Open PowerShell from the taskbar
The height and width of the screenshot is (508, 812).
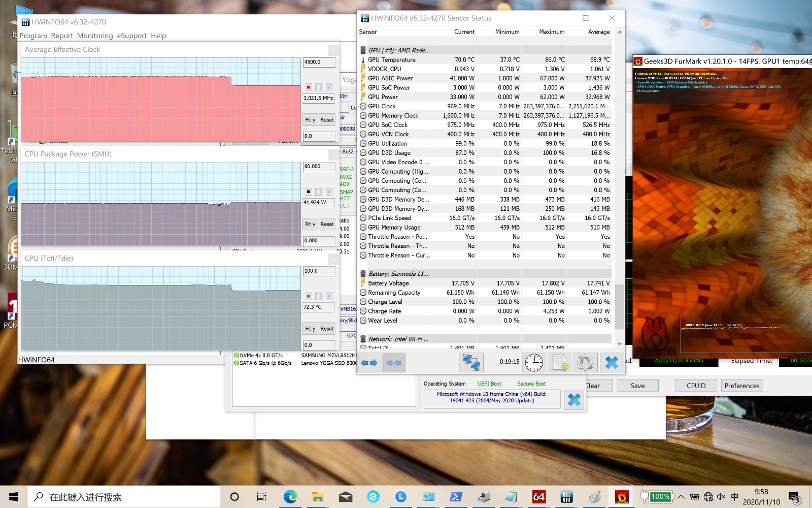coord(456,497)
